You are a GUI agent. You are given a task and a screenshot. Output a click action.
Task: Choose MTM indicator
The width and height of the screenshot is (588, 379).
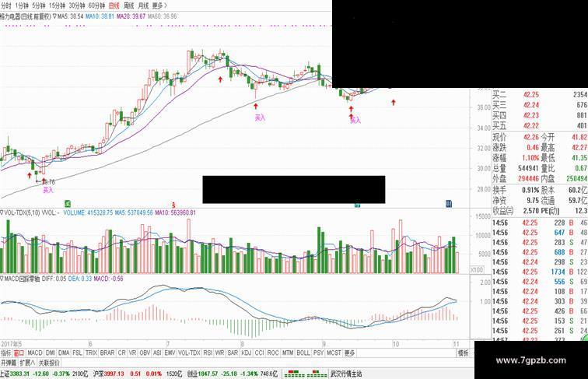(288, 353)
